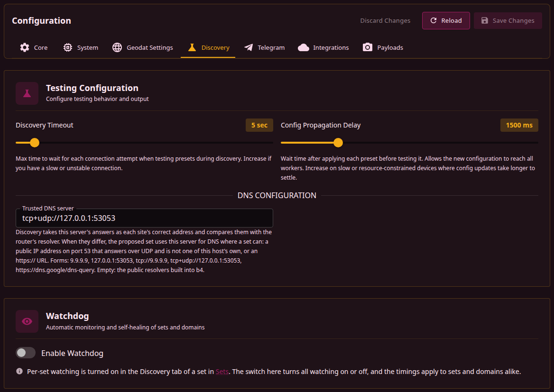Follow the Sets link
Image resolution: width=554 pixels, height=392 pixels.
tap(222, 372)
